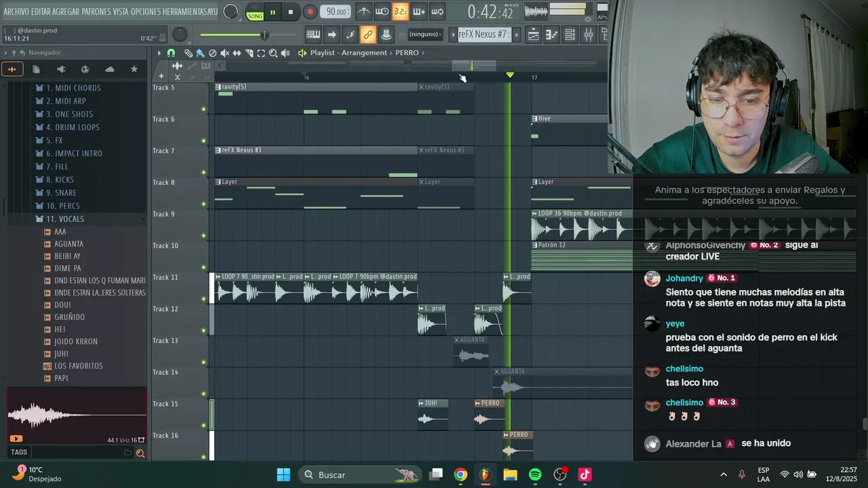This screenshot has height=488, width=868.
Task: Click the typing keyboard to piano icon
Action: click(x=313, y=35)
